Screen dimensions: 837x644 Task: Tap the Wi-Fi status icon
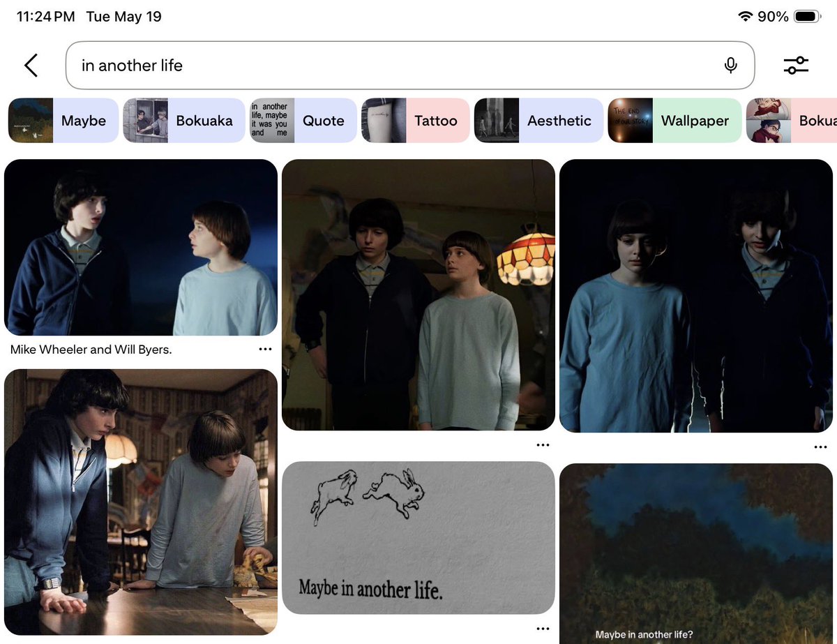[746, 16]
